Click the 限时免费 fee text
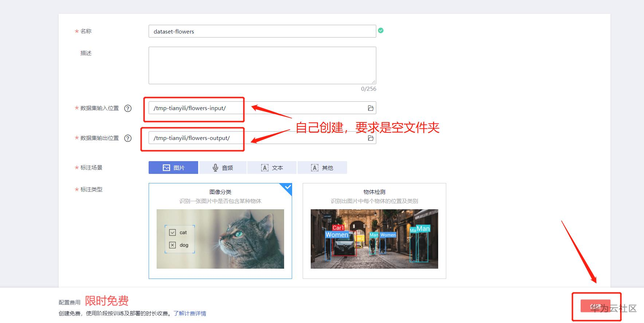Screen dimensions: 644x323 point(107,301)
